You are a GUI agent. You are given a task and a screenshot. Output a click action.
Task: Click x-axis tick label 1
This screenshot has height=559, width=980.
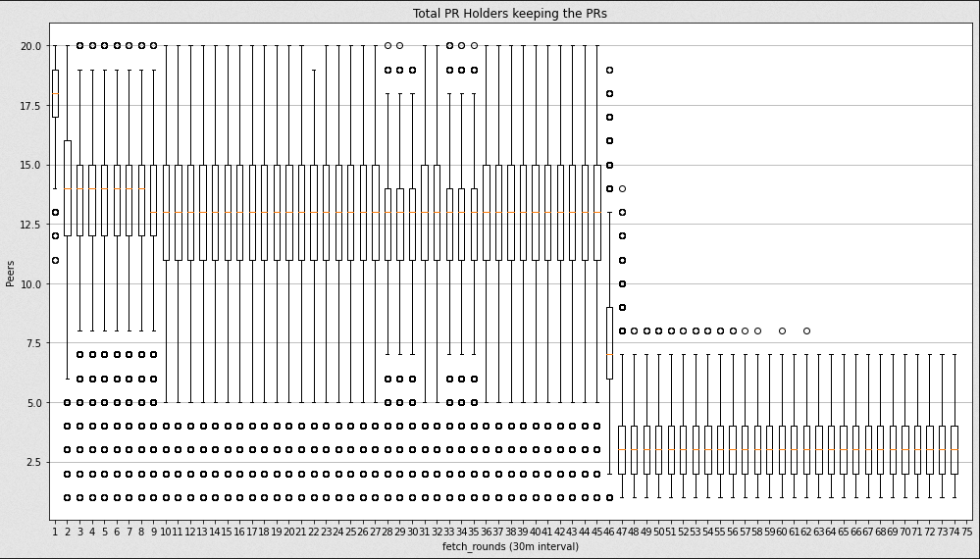point(55,532)
